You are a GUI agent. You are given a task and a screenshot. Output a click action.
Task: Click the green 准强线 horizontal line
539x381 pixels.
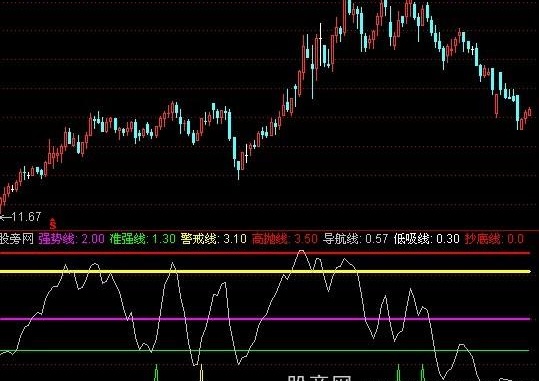[265, 351]
